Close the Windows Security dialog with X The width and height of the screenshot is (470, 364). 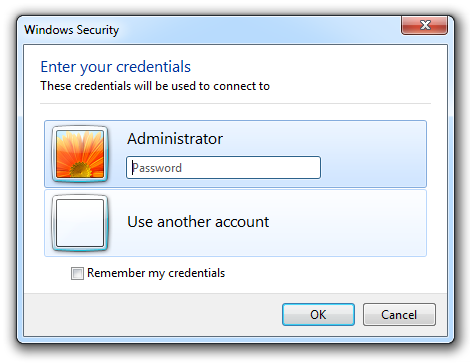424,25
